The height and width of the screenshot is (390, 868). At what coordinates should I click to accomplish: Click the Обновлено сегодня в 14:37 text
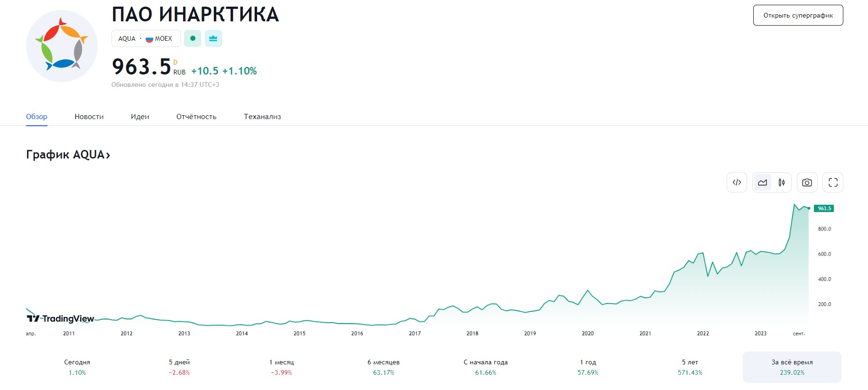[x=165, y=84]
